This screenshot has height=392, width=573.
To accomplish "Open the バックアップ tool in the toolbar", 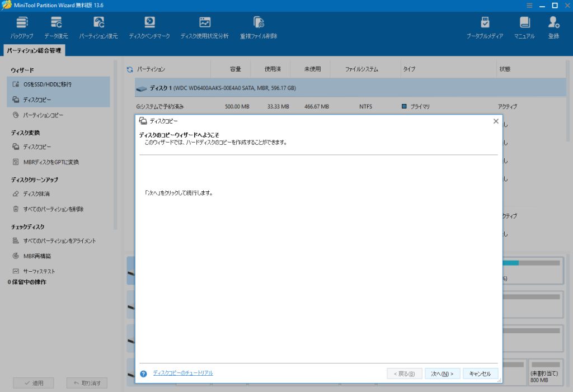I will [x=22, y=28].
